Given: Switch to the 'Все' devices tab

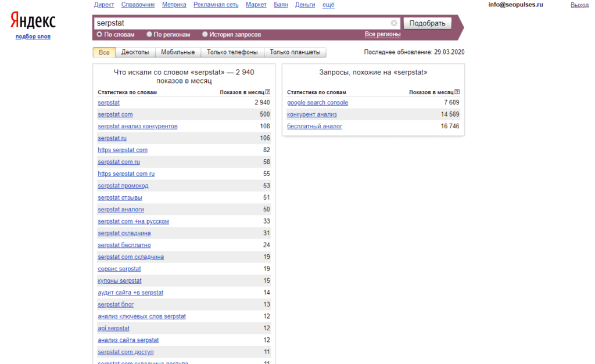Looking at the screenshot, I should 104,52.
